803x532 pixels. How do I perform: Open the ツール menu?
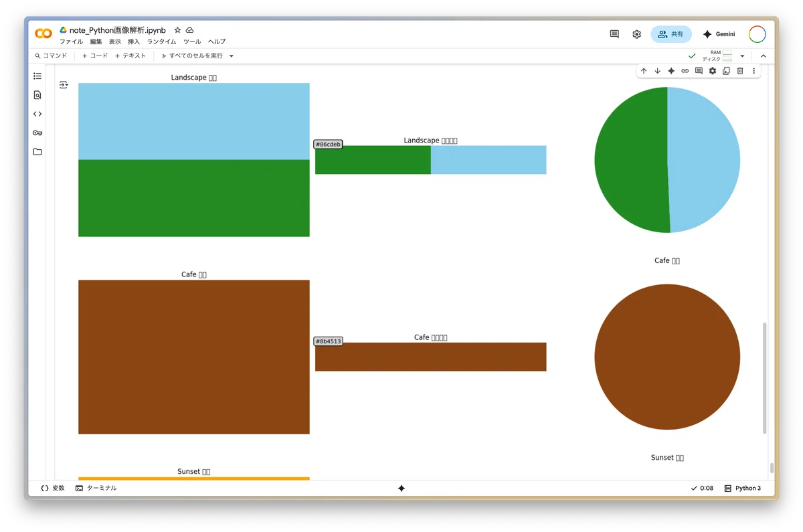[192, 41]
